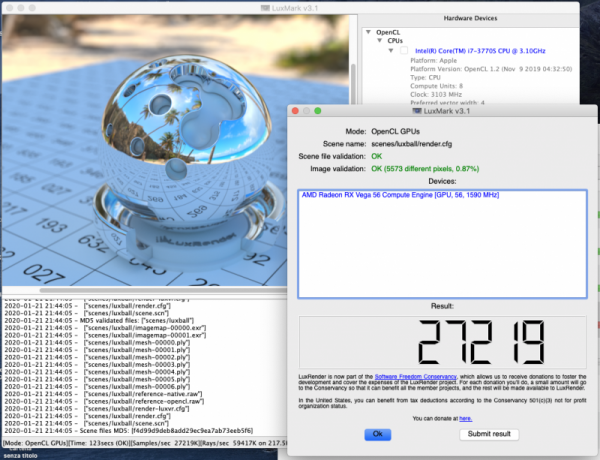
Task: Click the 'Platform Version: OpenCL 1.2' line
Action: [491, 69]
